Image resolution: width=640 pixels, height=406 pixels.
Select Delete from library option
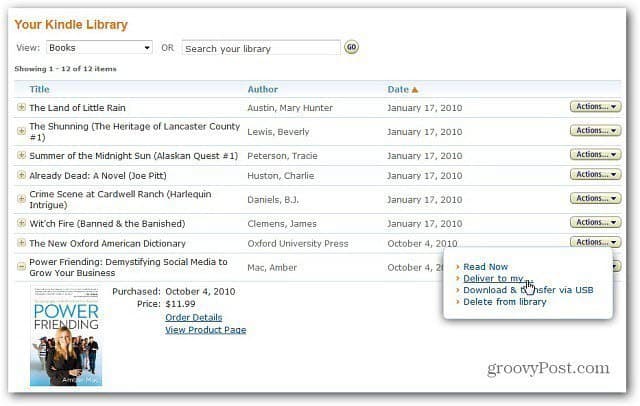(504, 302)
